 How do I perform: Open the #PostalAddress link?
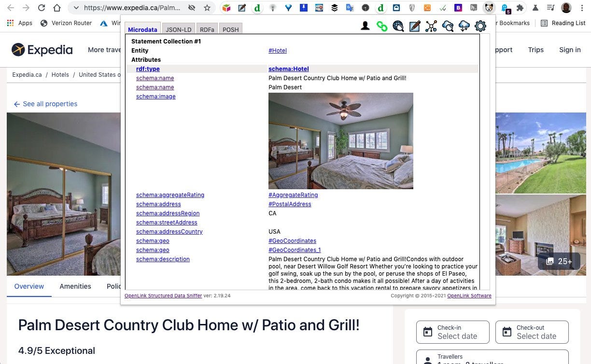point(290,204)
